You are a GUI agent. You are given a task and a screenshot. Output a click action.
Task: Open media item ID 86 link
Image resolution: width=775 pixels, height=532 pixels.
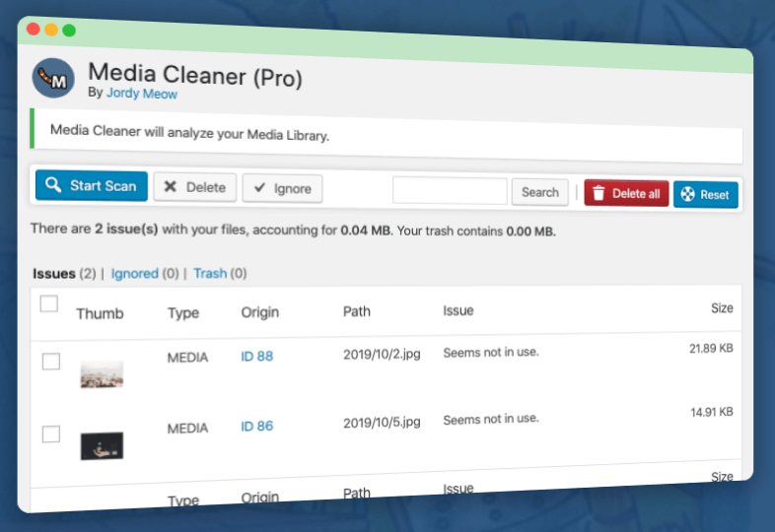tap(256, 426)
